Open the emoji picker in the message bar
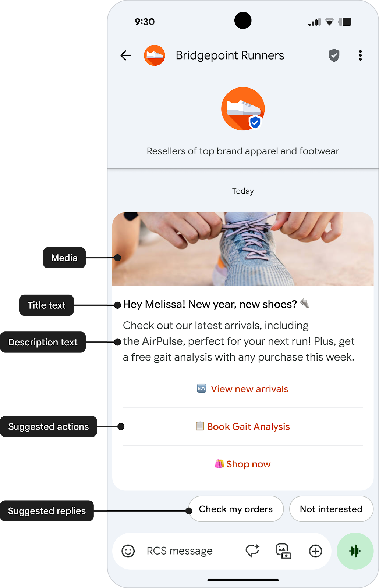Image resolution: width=379 pixels, height=588 pixels. (x=128, y=551)
